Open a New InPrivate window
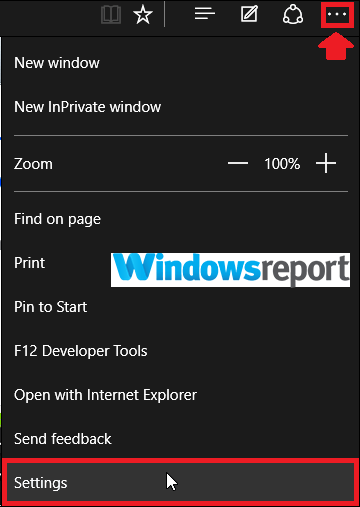The height and width of the screenshot is (507, 360). coord(87,107)
